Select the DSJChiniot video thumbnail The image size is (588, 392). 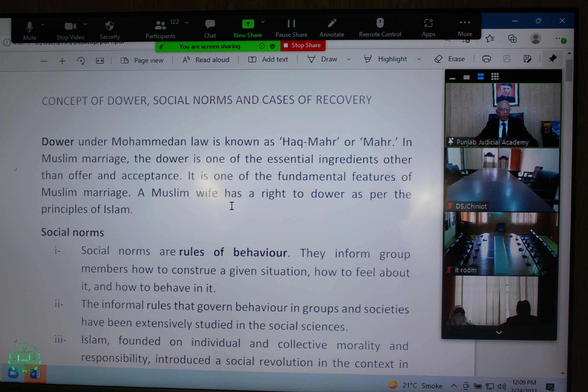502,180
